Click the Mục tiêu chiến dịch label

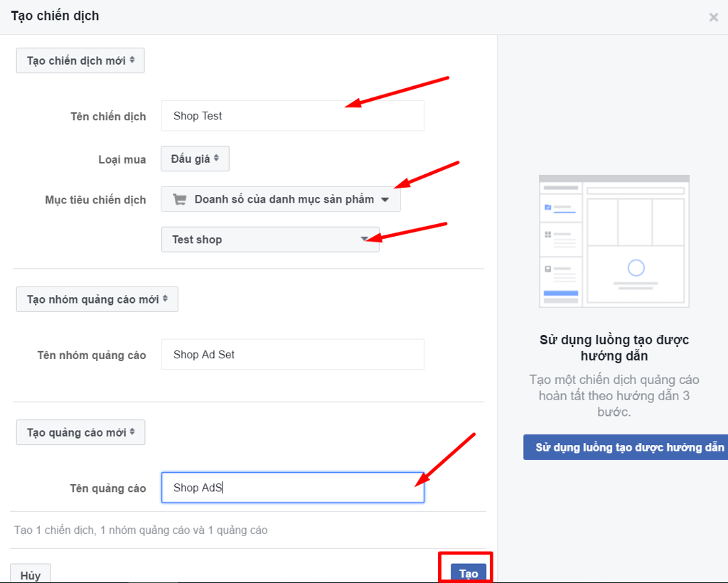tap(95, 200)
